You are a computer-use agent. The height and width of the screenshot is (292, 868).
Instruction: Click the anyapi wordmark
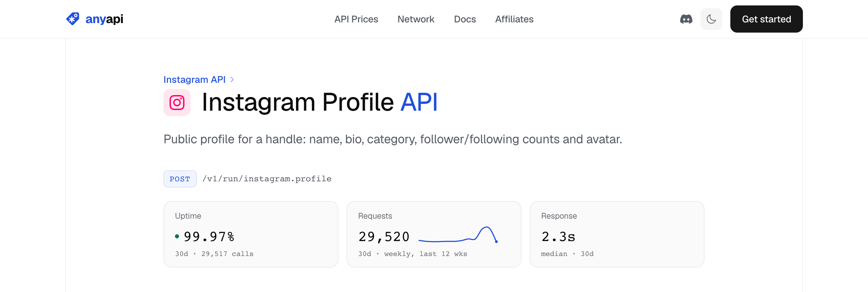click(104, 19)
